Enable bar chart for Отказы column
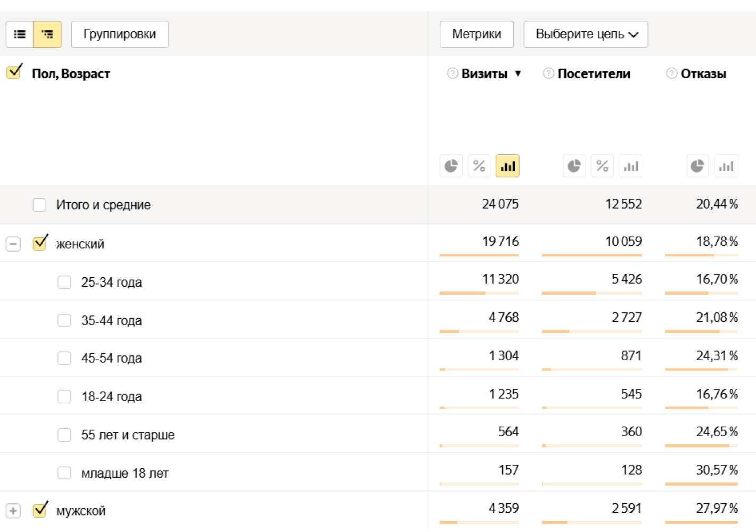756x532 pixels. pos(726,166)
